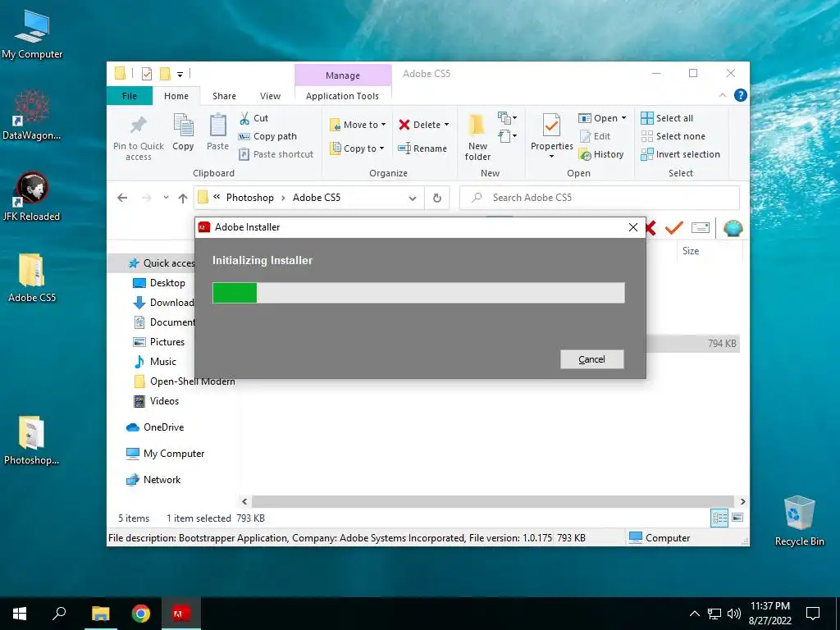Open the File menu tab

pyautogui.click(x=130, y=96)
